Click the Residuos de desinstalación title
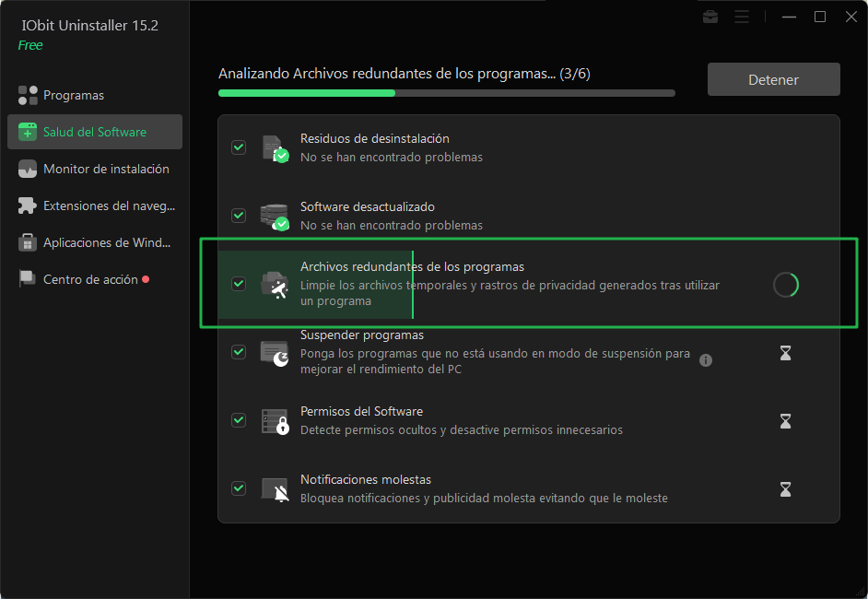 tap(375, 138)
